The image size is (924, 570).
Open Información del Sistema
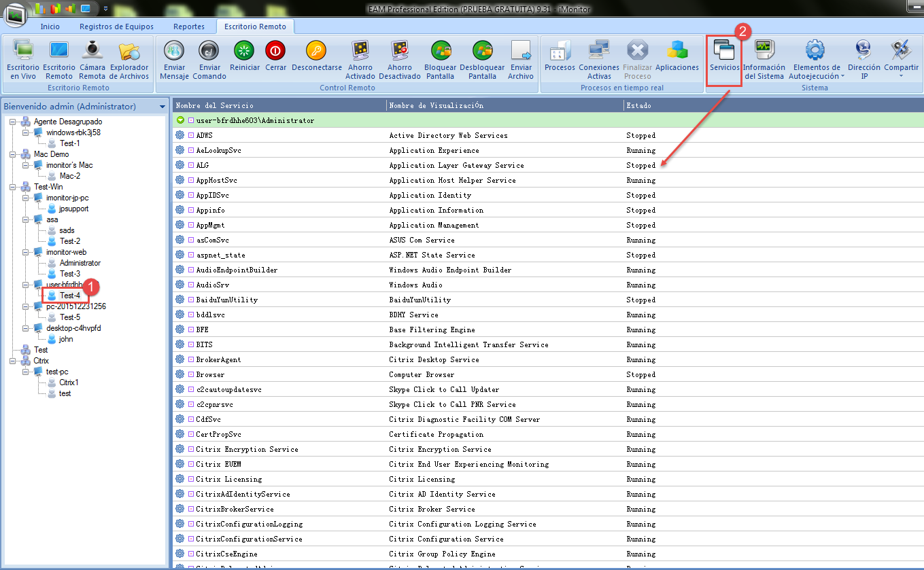[x=764, y=58]
